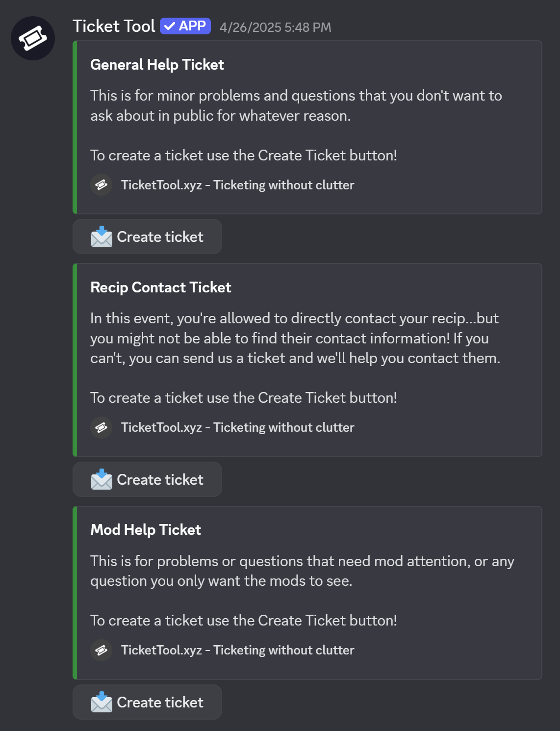
Task: Click the General Help Ticket embed title
Action: point(157,64)
